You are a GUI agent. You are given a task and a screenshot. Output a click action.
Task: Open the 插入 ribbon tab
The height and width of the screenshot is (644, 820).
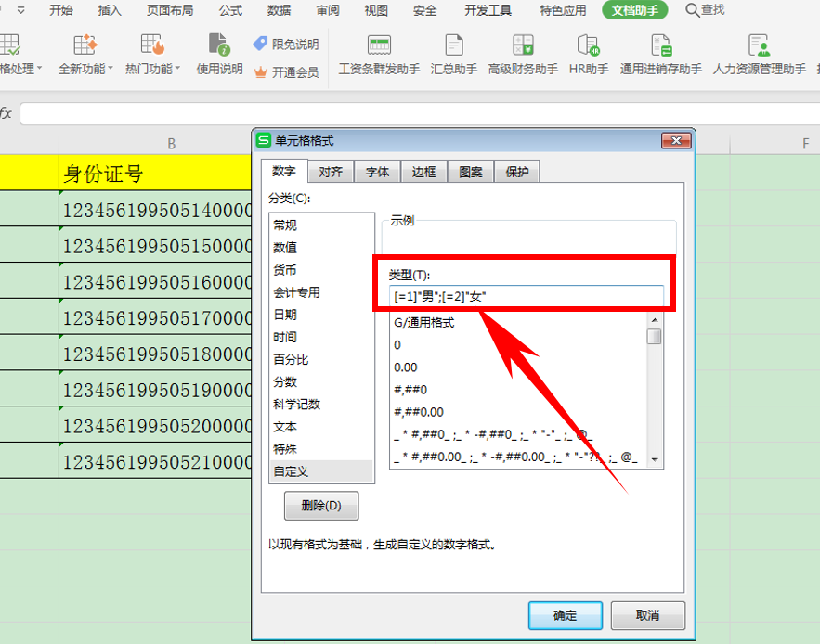coord(110,10)
